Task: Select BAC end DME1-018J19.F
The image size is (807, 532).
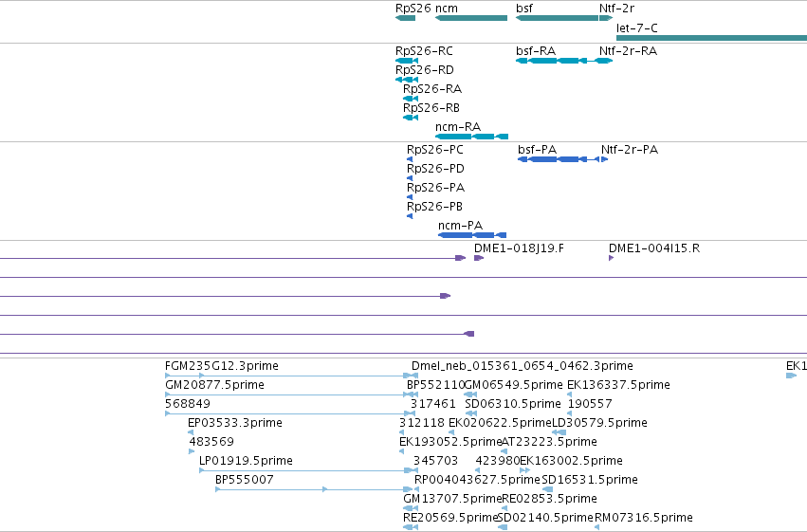Action: [x=519, y=248]
